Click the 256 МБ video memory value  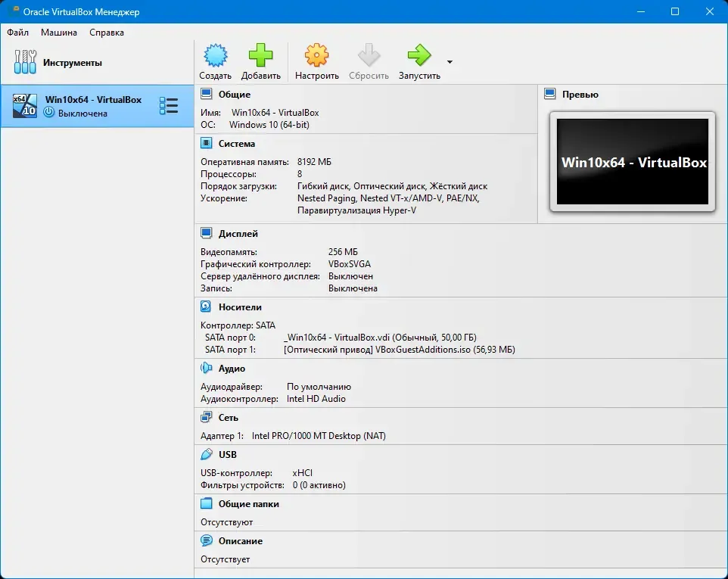343,252
